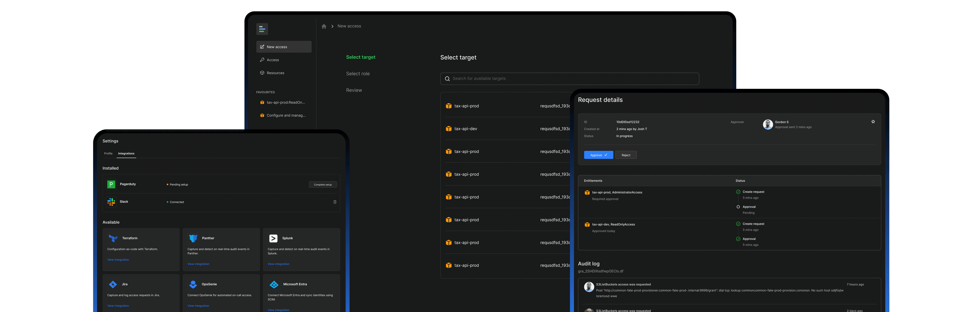The height and width of the screenshot is (312, 980).
Task: Open favourite tax-api-prod:ReadOn... item
Action: point(285,102)
